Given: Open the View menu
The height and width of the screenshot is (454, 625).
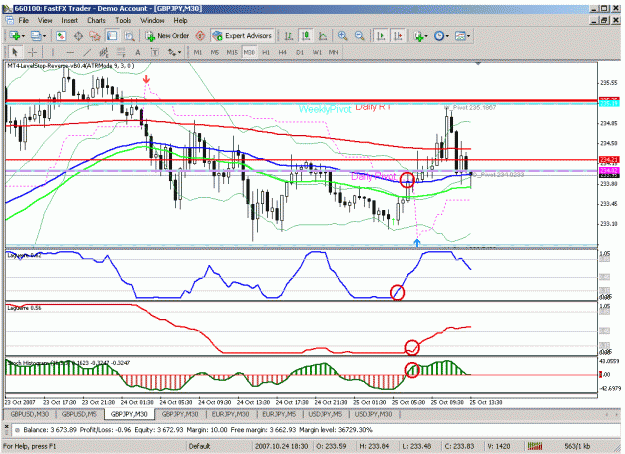Looking at the screenshot, I should (x=45, y=20).
